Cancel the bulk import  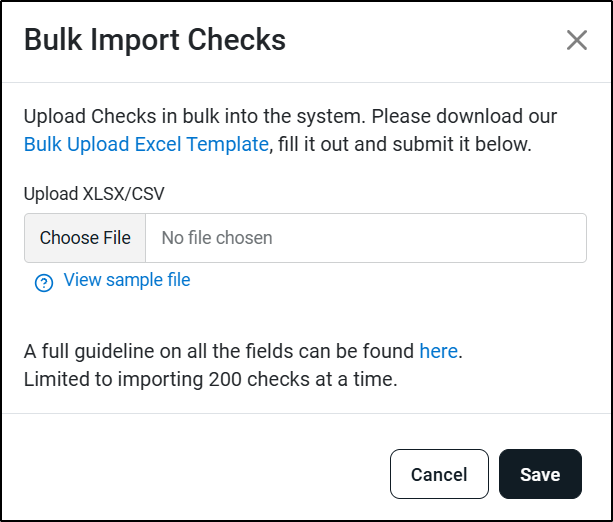[x=439, y=474]
